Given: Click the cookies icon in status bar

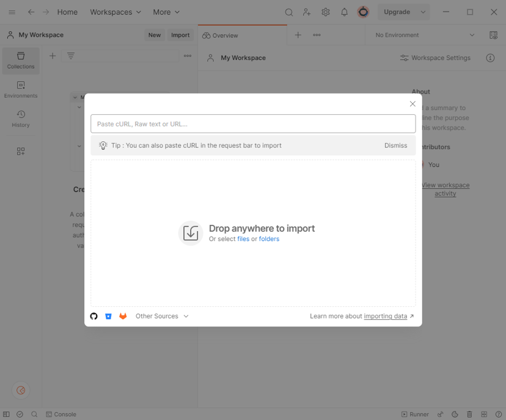Looking at the screenshot, I should click(x=455, y=414).
